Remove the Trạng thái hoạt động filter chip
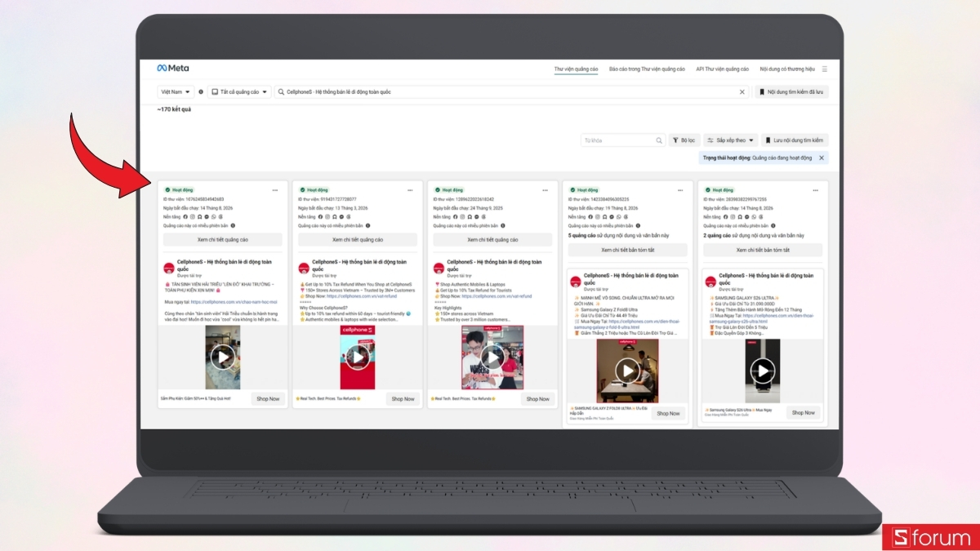 (x=822, y=158)
